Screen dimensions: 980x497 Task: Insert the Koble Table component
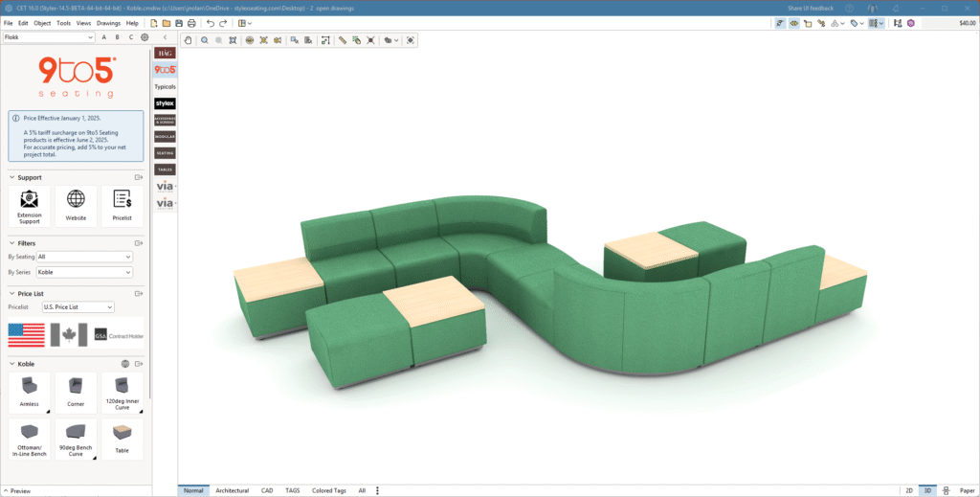tap(122, 439)
